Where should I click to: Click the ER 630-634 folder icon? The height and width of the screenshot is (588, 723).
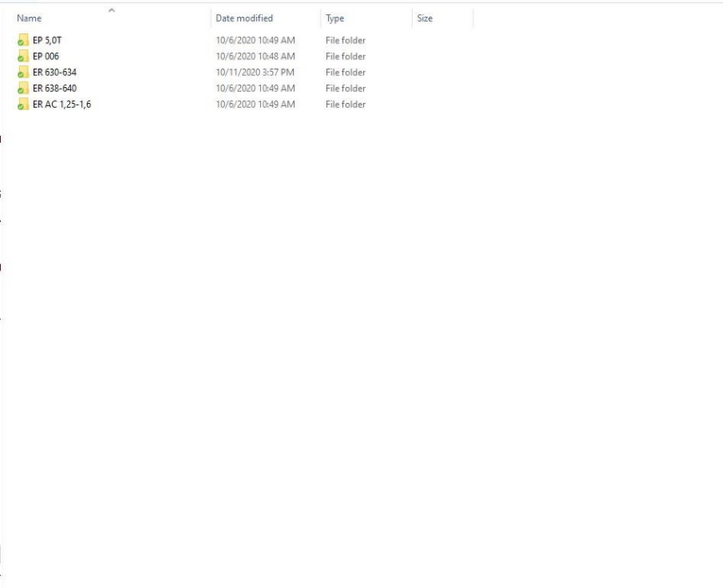23,73
